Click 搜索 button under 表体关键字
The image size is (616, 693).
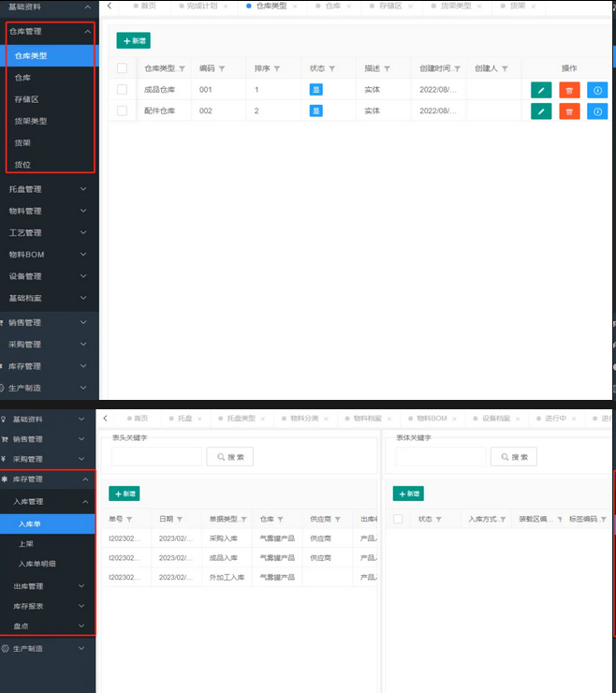pyautogui.click(x=514, y=457)
